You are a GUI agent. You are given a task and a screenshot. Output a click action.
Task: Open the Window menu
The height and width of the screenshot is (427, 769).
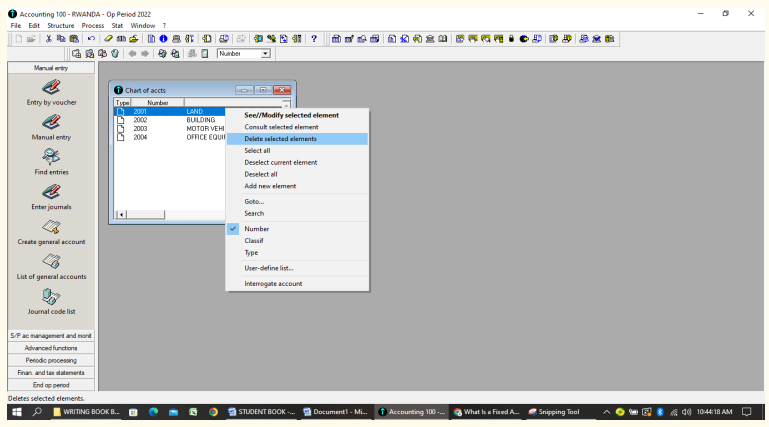143,25
